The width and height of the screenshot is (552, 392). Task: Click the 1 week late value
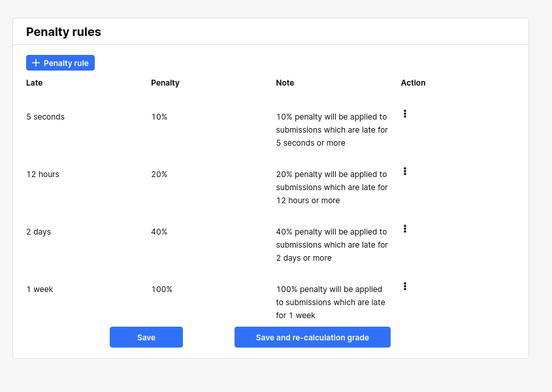[x=39, y=289]
